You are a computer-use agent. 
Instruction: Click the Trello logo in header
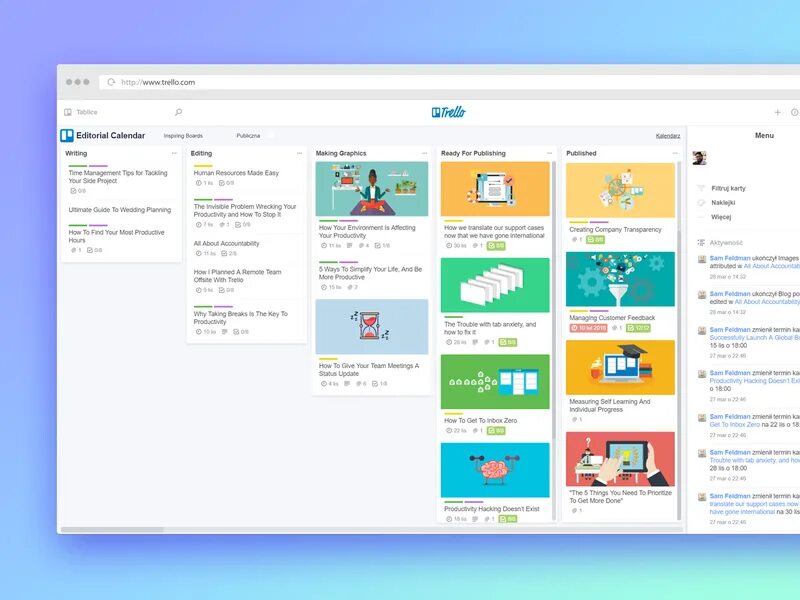(448, 112)
